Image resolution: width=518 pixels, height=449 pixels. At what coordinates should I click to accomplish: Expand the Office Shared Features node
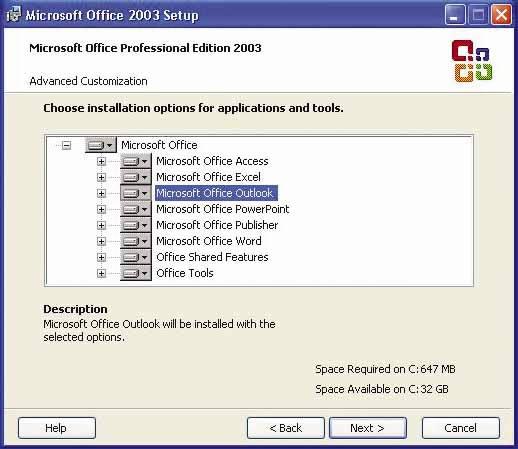click(x=101, y=257)
